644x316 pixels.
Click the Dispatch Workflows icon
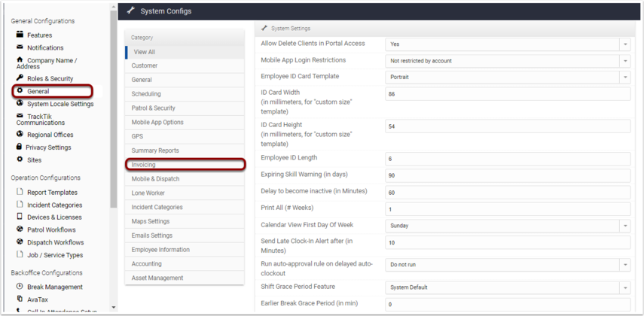20,242
